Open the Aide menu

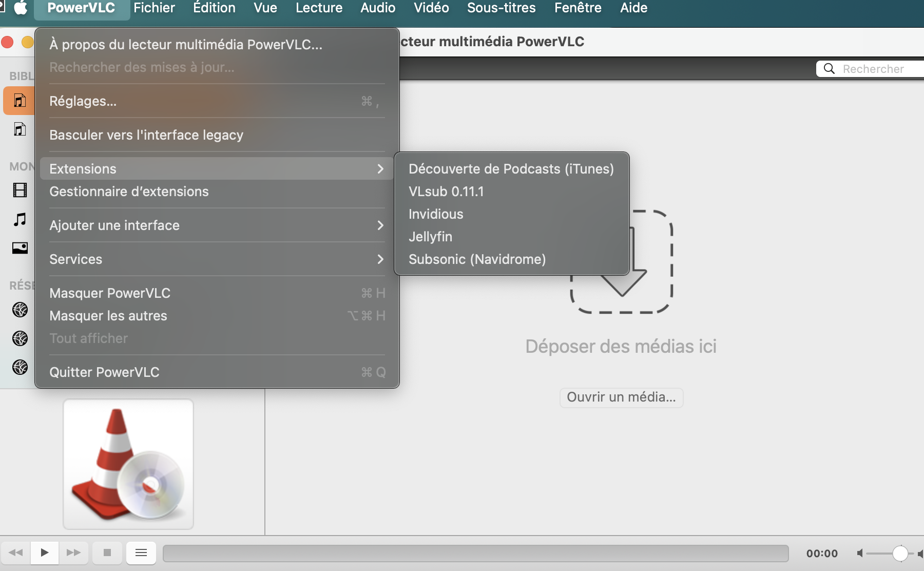point(634,8)
